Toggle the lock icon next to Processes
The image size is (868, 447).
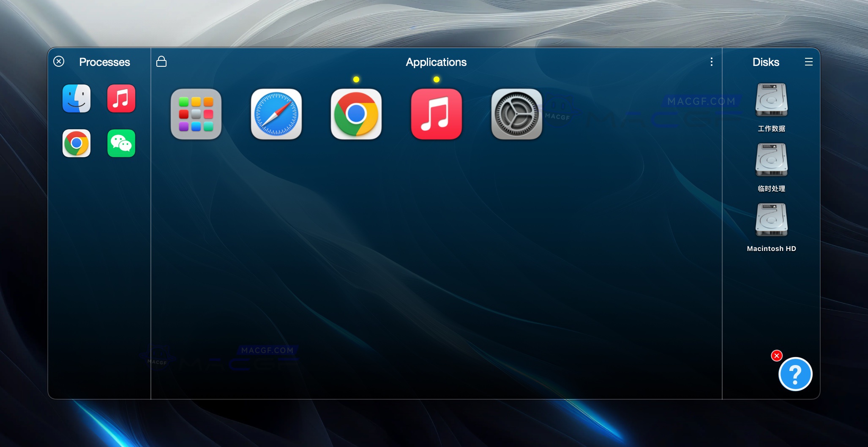[x=161, y=61]
